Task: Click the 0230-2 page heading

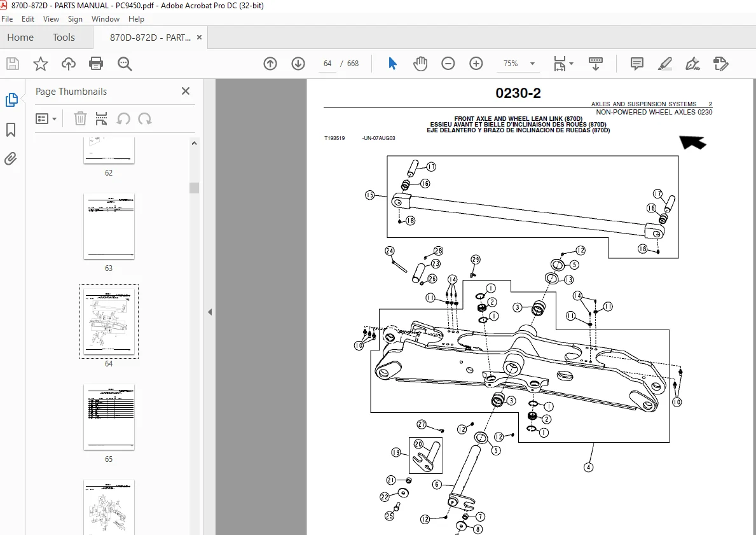Action: 518,93
